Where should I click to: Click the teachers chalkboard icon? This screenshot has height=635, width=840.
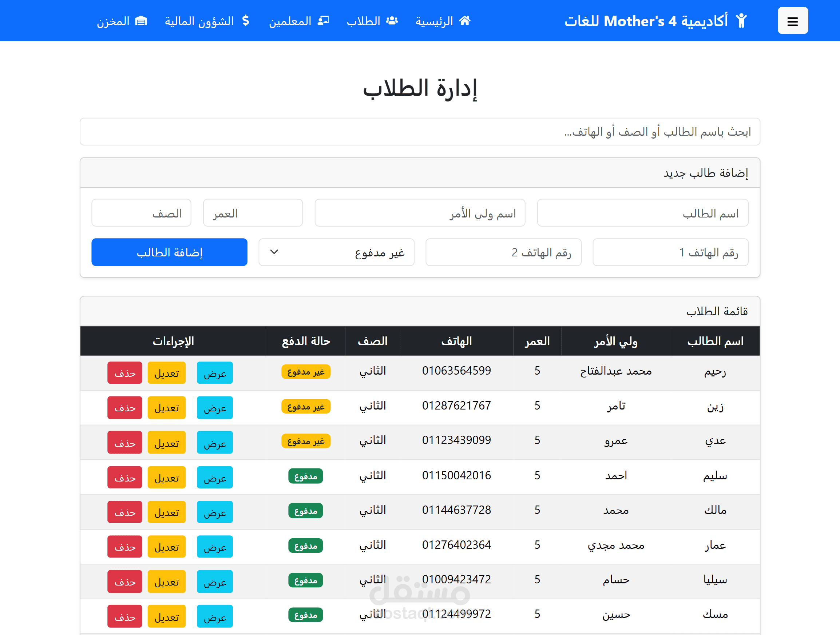(323, 20)
